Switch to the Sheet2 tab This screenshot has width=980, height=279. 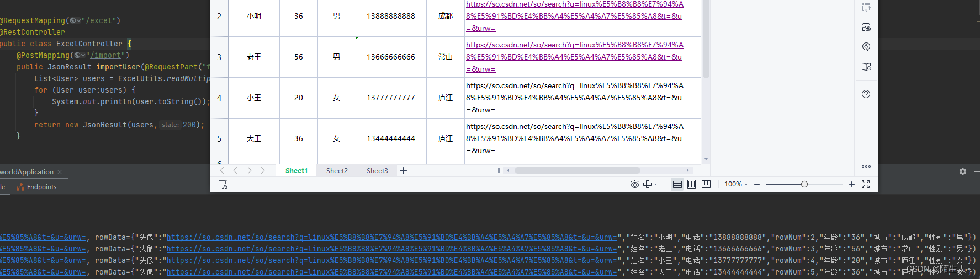point(337,170)
